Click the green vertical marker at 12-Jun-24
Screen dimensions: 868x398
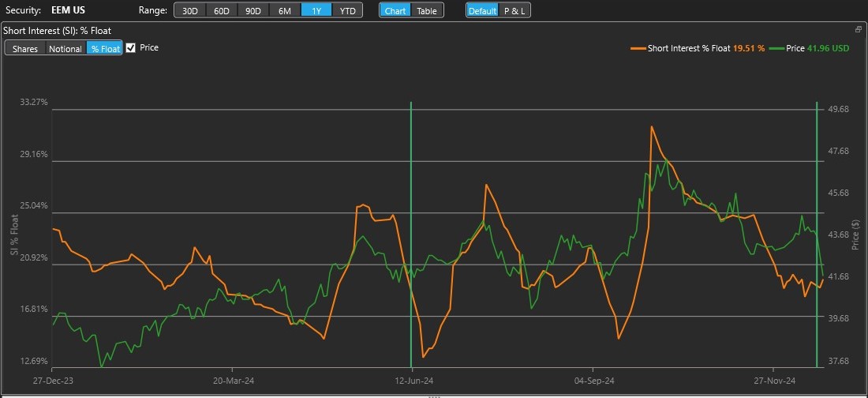(411, 234)
